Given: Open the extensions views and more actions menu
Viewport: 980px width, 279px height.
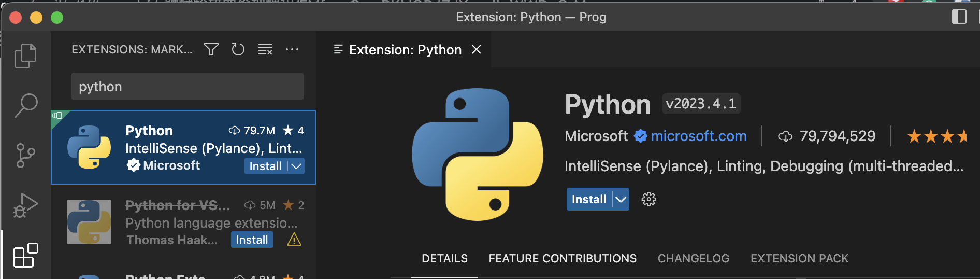Looking at the screenshot, I should click(x=292, y=50).
